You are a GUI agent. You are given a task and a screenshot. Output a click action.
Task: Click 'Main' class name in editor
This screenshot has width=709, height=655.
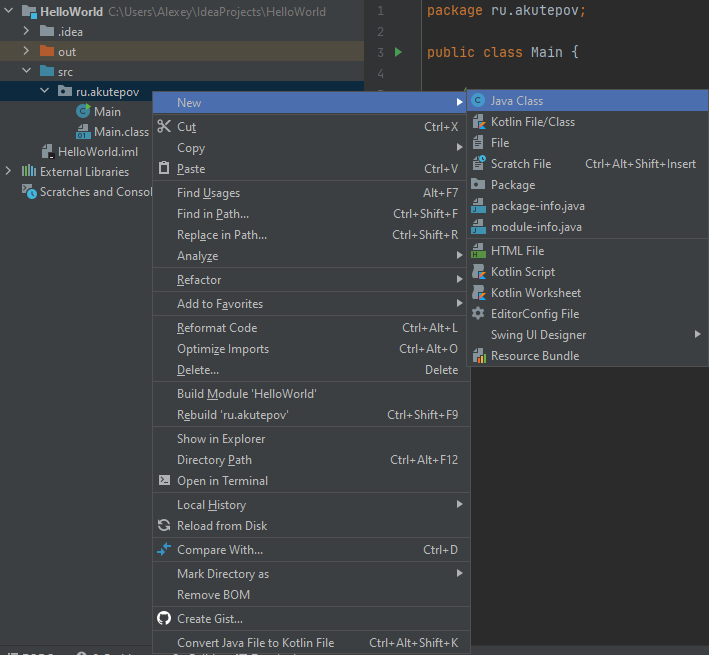[x=547, y=52]
